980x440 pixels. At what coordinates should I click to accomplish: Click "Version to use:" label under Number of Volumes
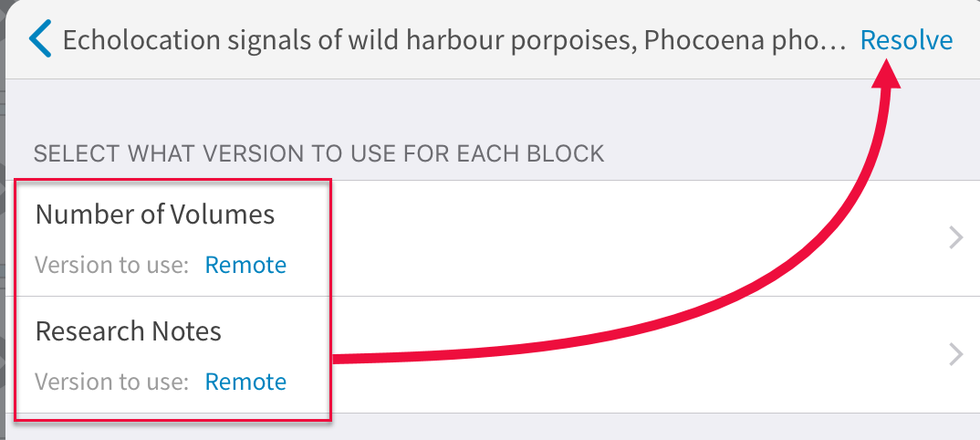[111, 265]
